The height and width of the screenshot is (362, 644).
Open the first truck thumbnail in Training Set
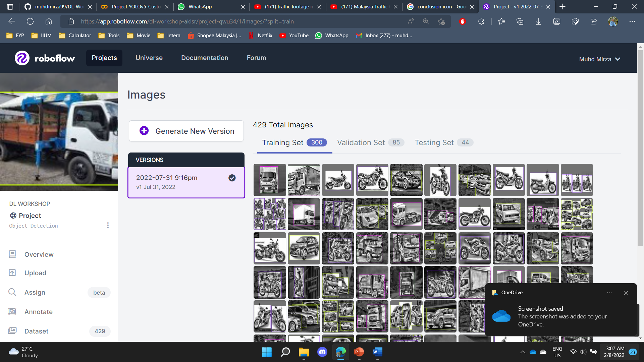(270, 180)
